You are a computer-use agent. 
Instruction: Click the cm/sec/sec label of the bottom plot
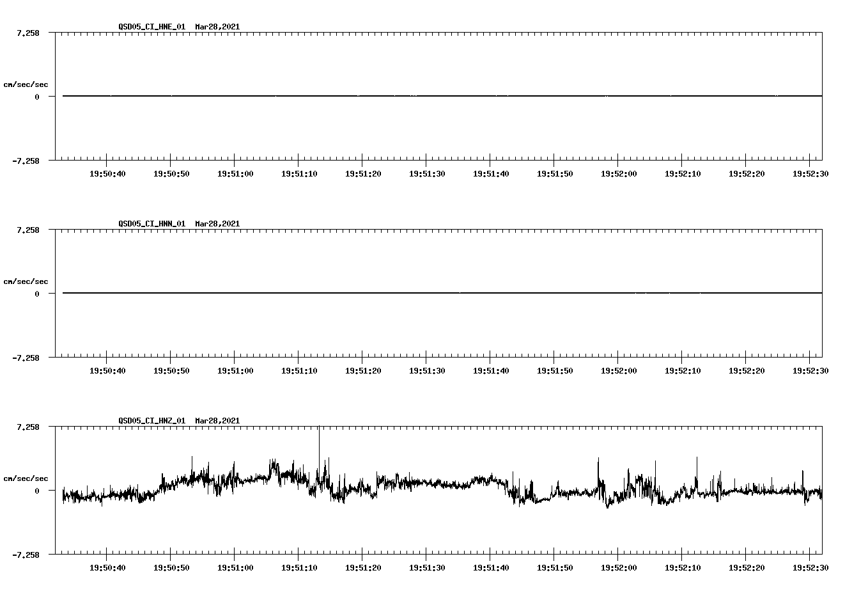click(26, 477)
